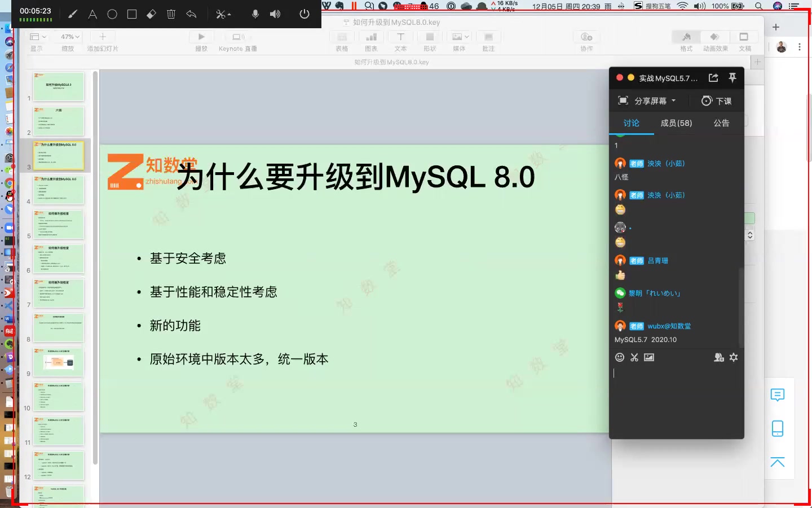This screenshot has height=508, width=812.
Task: Click bullet text 新的功能
Action: pyautogui.click(x=175, y=326)
